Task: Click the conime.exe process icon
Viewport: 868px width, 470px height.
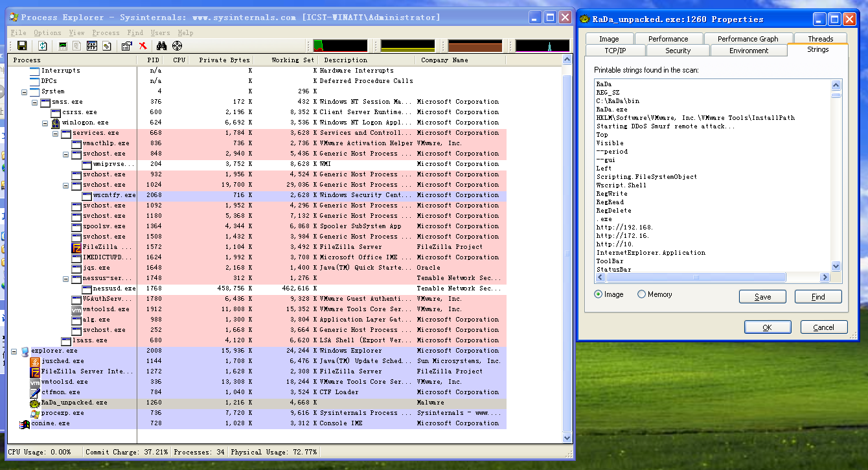Action: tap(25, 423)
